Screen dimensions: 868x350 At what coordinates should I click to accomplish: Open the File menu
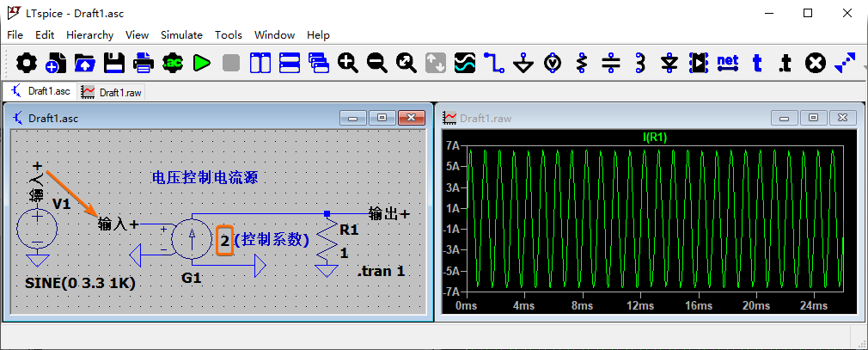pyautogui.click(x=15, y=35)
